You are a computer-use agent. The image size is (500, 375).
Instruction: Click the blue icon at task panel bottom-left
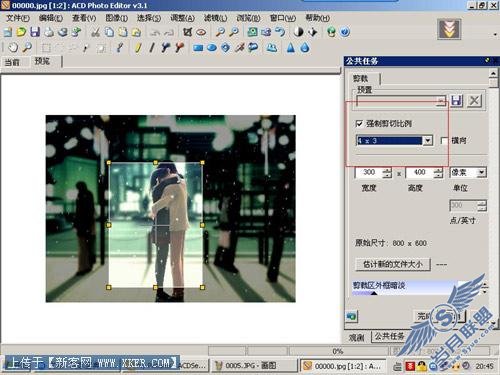coord(351,316)
